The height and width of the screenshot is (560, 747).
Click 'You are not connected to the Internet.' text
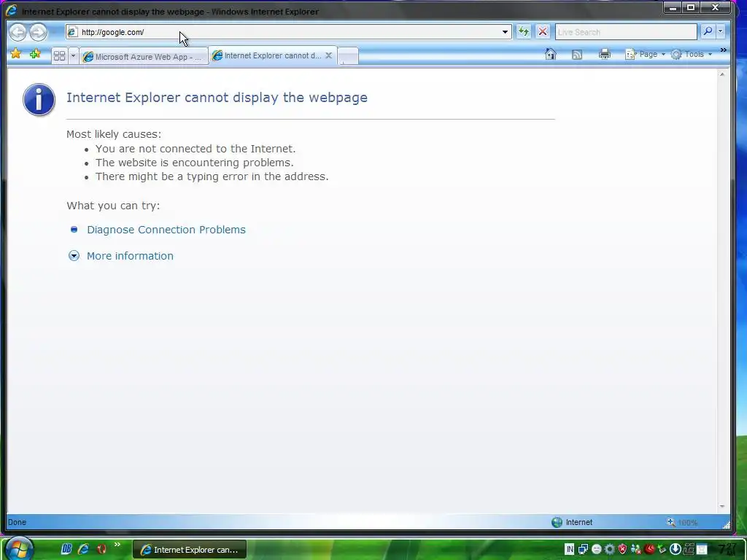pyautogui.click(x=196, y=149)
